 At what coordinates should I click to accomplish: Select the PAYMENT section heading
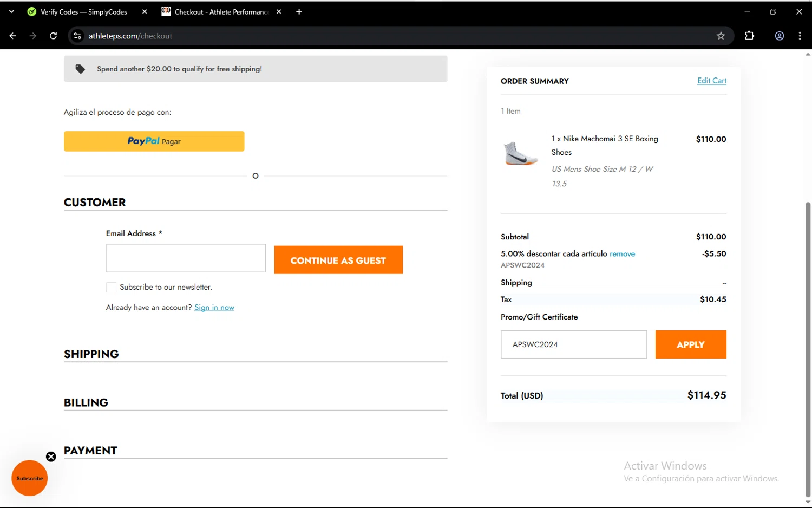tap(90, 451)
